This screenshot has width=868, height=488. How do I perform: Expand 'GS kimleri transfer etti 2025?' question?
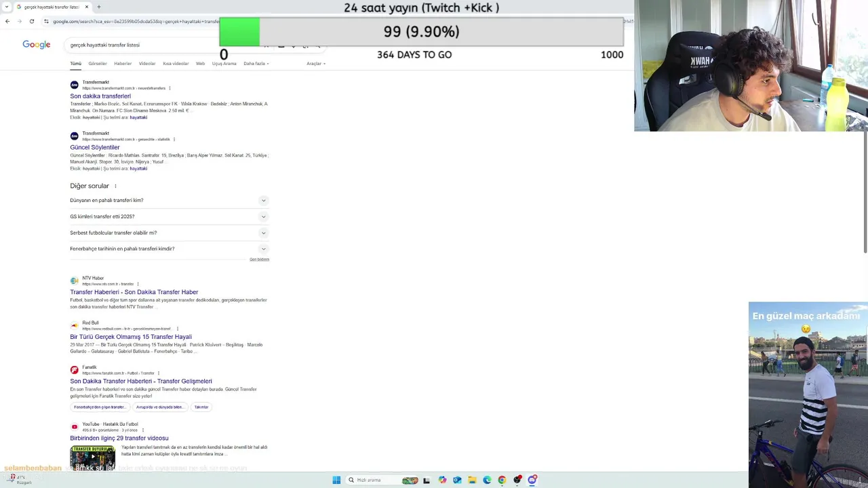pos(170,217)
